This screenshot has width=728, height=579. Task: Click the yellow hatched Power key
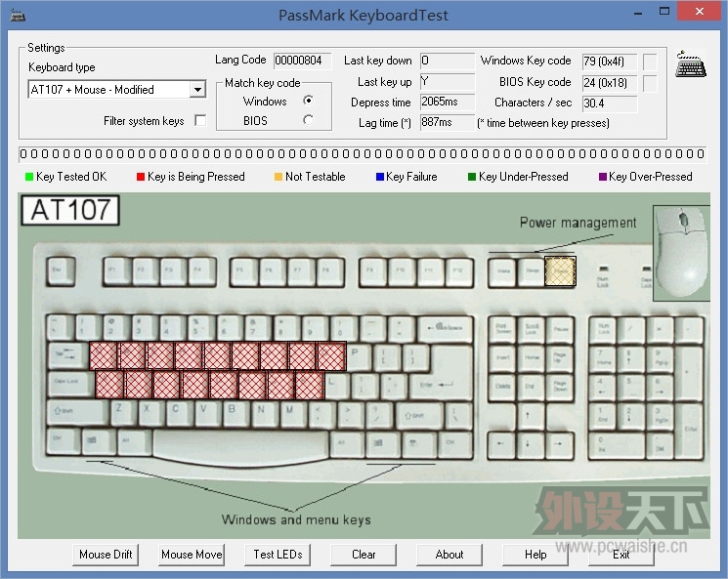click(560, 271)
